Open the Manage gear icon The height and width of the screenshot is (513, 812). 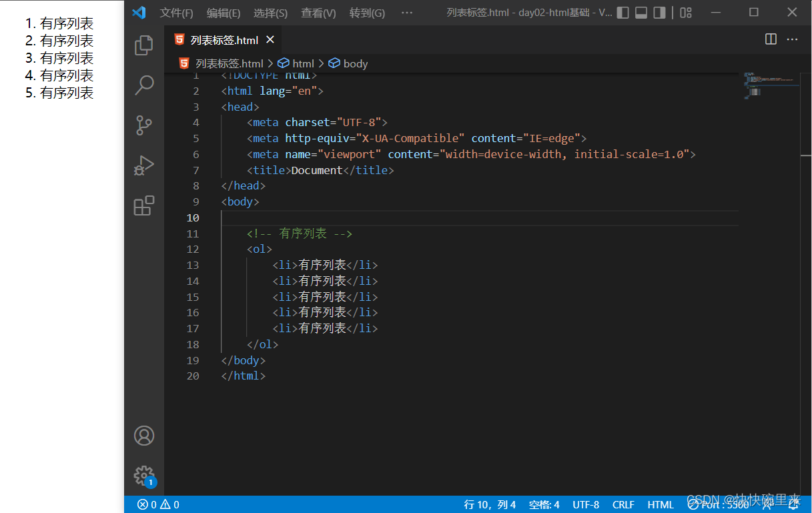144,475
